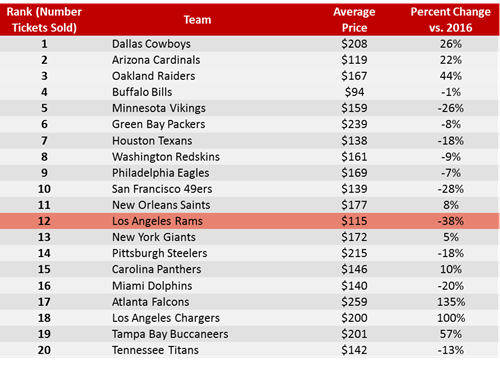
Task: Select rank number 10 cell
Action: [44, 189]
